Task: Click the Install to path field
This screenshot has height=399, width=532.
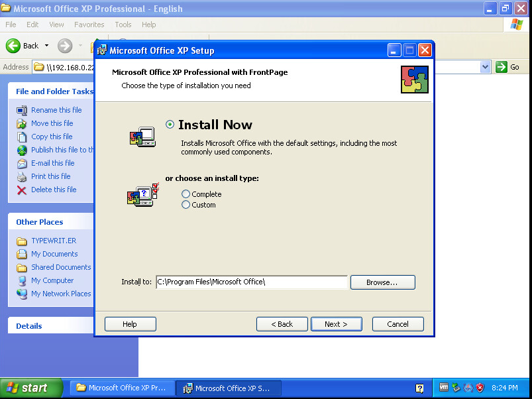Action: pyautogui.click(x=252, y=282)
